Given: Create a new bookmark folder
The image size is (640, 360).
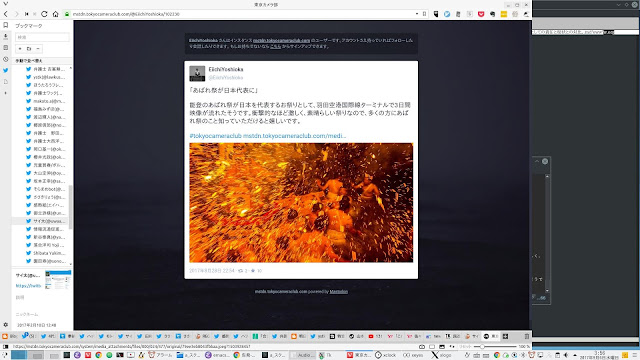Looking at the screenshot, I should click(29, 49).
